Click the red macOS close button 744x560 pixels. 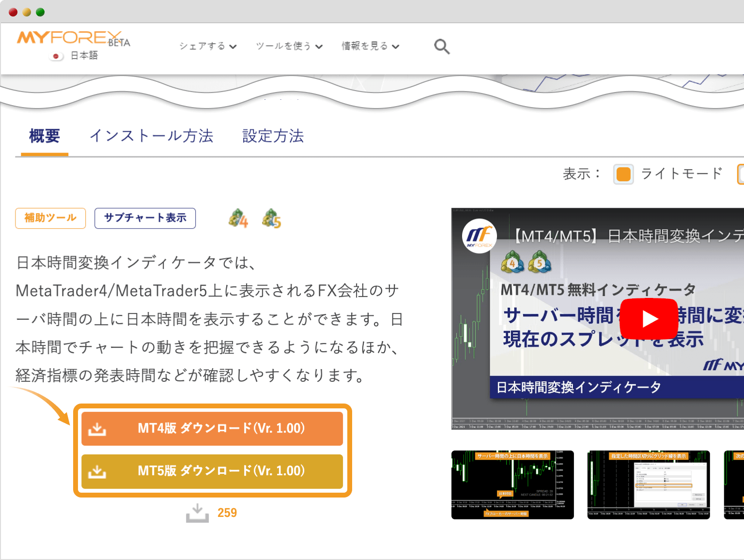pyautogui.click(x=13, y=12)
